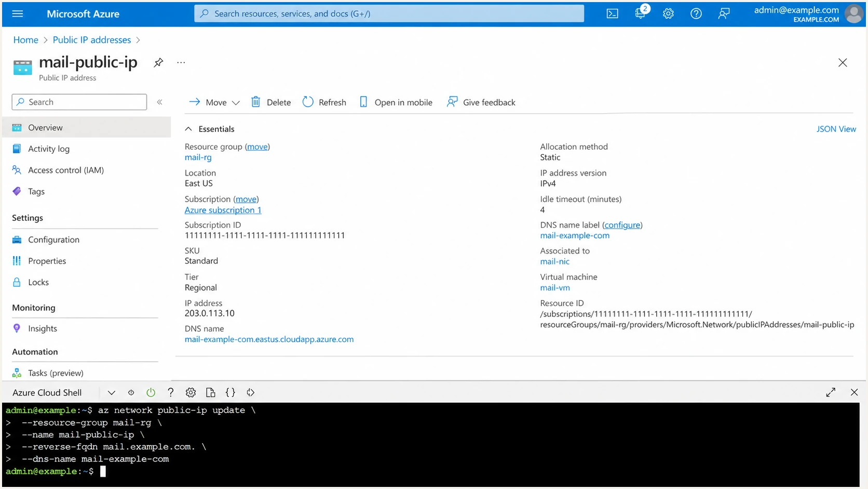
Task: Open Azure subscription 1 link
Action: tap(223, 210)
